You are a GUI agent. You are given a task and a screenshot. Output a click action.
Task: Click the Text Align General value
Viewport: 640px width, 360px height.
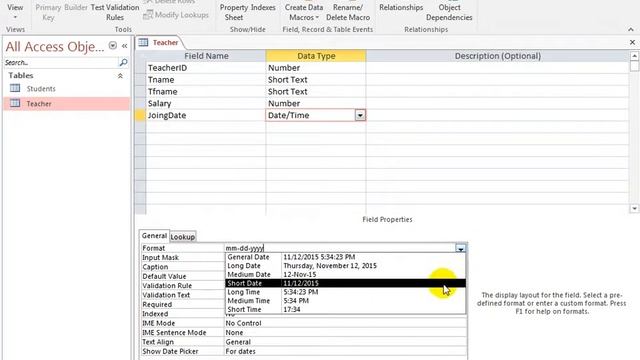[x=238, y=342]
